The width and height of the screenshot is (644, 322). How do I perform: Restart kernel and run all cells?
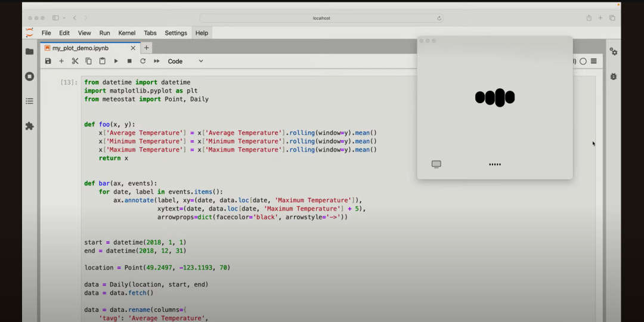coord(157,61)
